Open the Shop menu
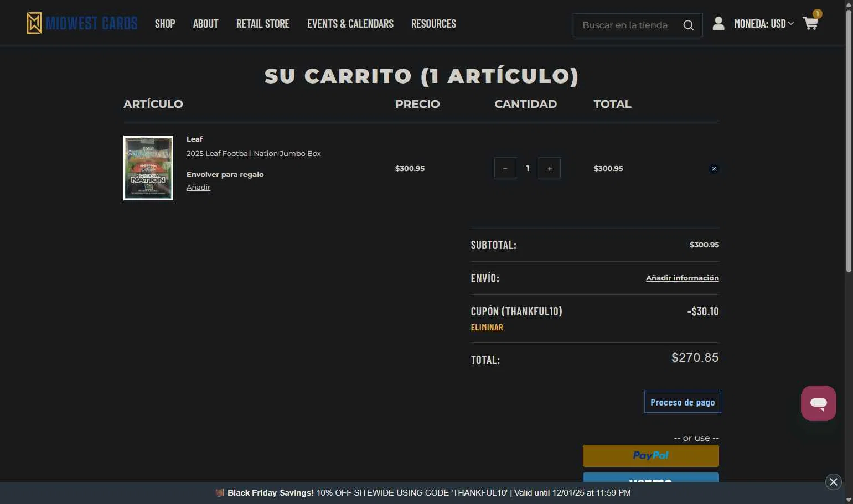Viewport: 853px width, 504px height. (165, 24)
